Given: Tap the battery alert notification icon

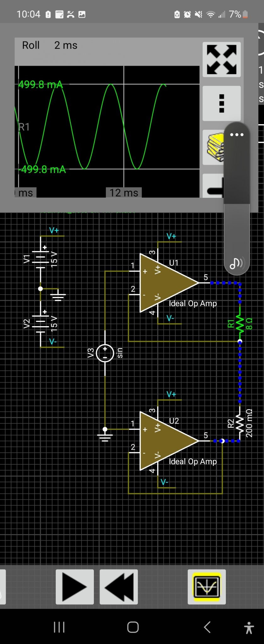Looking at the screenshot, I should (x=48, y=14).
